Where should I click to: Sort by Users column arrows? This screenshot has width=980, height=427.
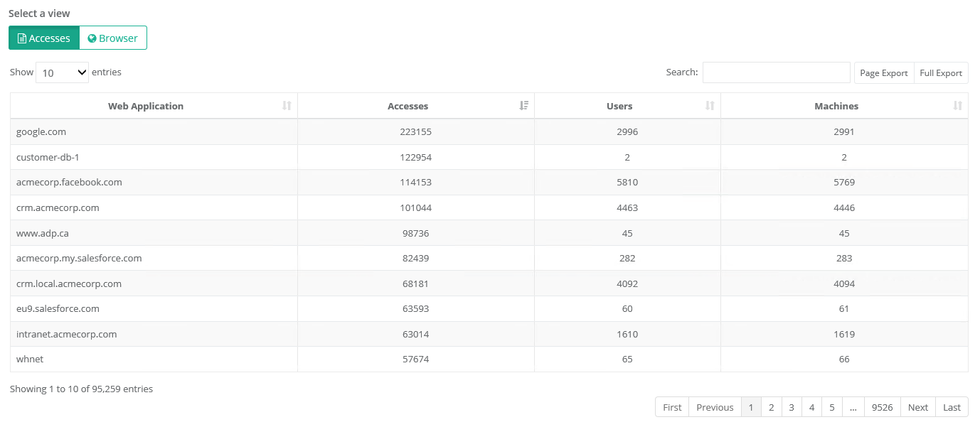pos(710,106)
